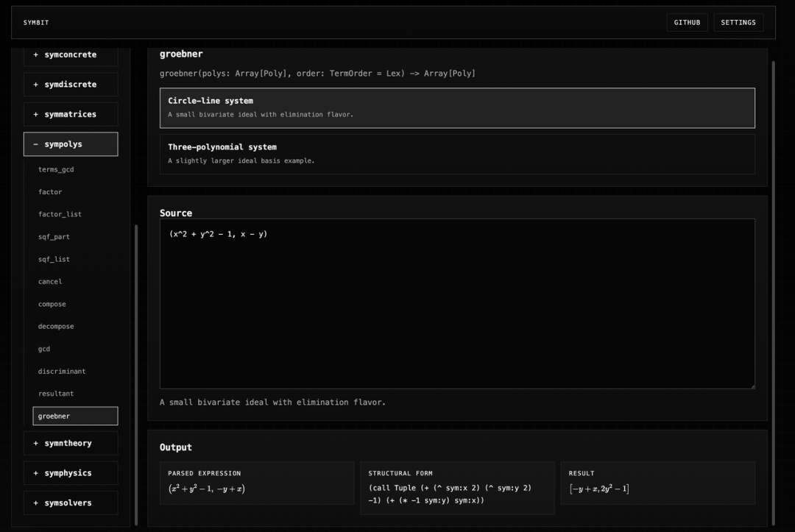Screen dimensions: 795x532
Task: Click description below the Source box
Action: (273, 402)
